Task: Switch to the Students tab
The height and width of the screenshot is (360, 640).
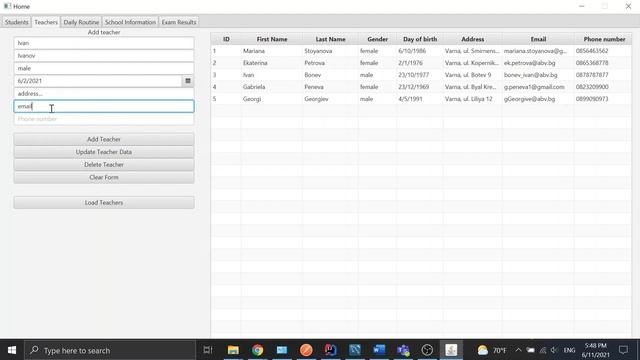Action: (x=16, y=22)
